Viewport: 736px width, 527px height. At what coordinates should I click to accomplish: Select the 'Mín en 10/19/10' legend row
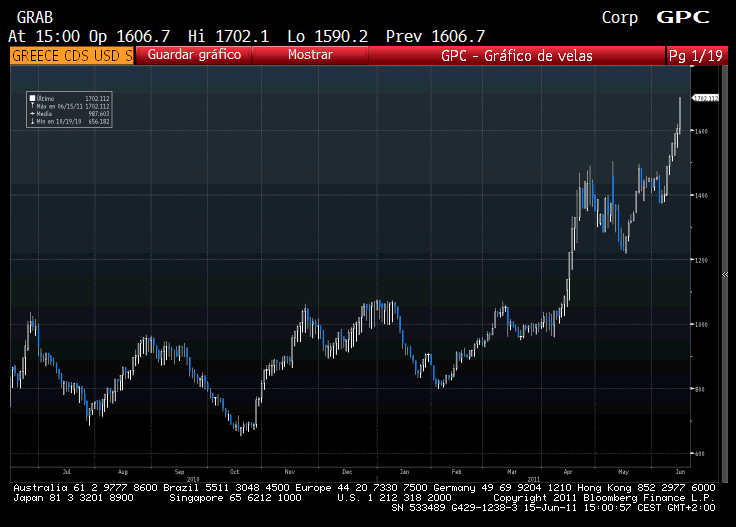tap(69, 121)
